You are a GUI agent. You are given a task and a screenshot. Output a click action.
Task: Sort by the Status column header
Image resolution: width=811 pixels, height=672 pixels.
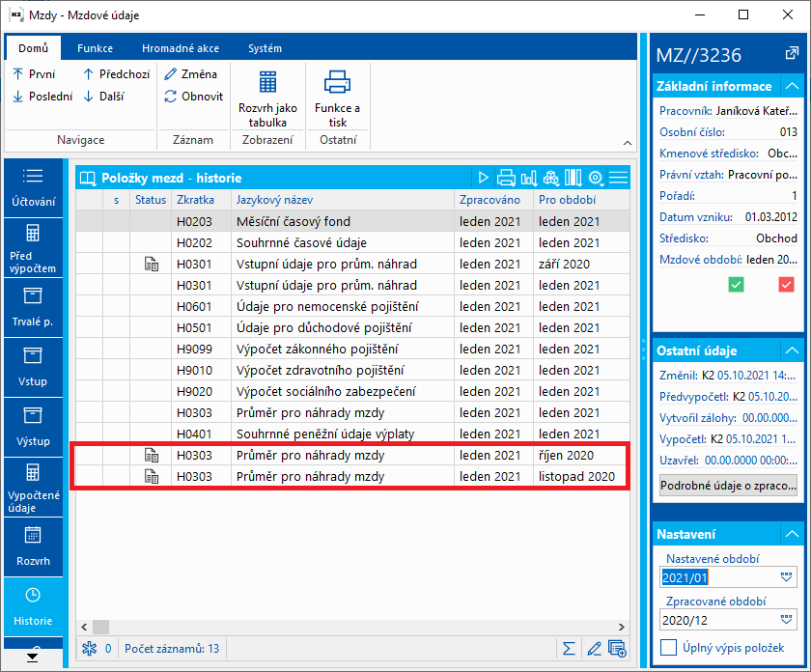click(x=151, y=200)
